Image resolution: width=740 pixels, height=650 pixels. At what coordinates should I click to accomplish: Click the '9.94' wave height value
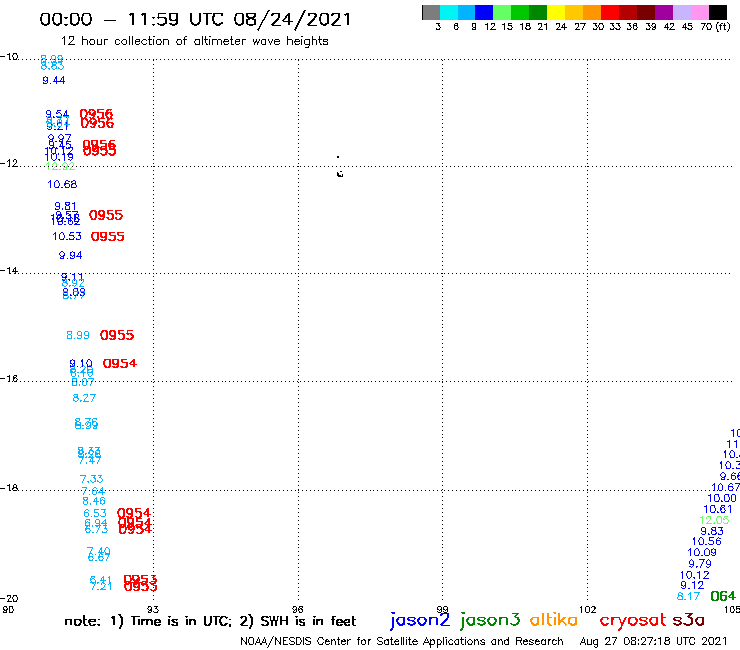[70, 255]
